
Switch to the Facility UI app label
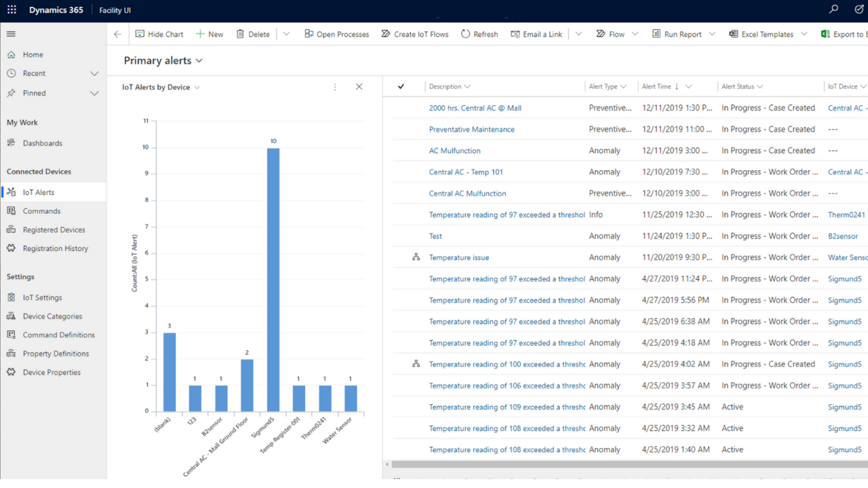[x=114, y=9]
